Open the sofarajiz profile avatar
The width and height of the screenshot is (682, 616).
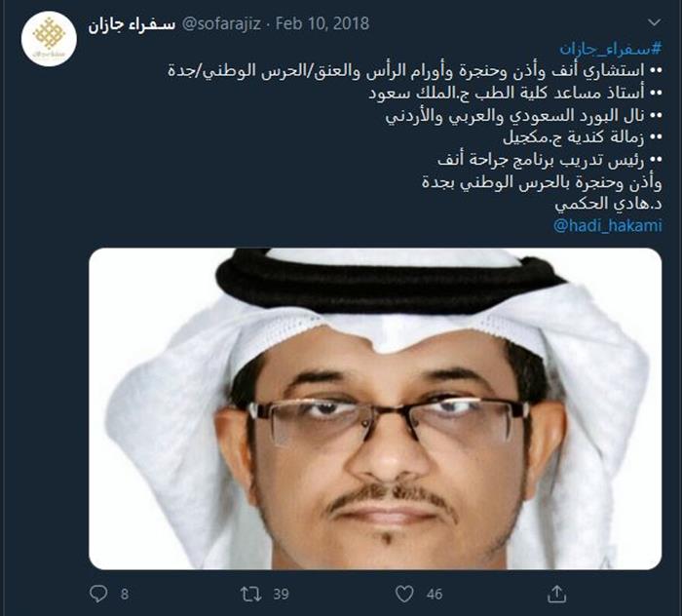click(x=49, y=38)
